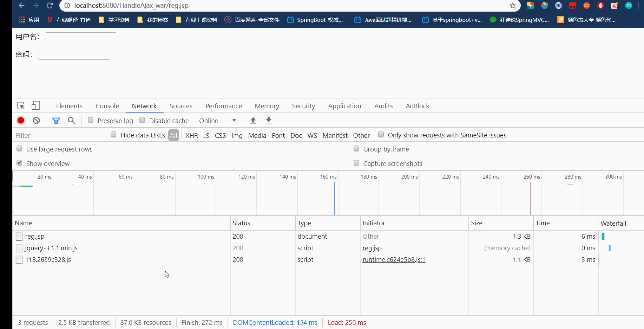This screenshot has width=644, height=329.
Task: Enable Group by frame checkbox
Action: click(x=356, y=149)
